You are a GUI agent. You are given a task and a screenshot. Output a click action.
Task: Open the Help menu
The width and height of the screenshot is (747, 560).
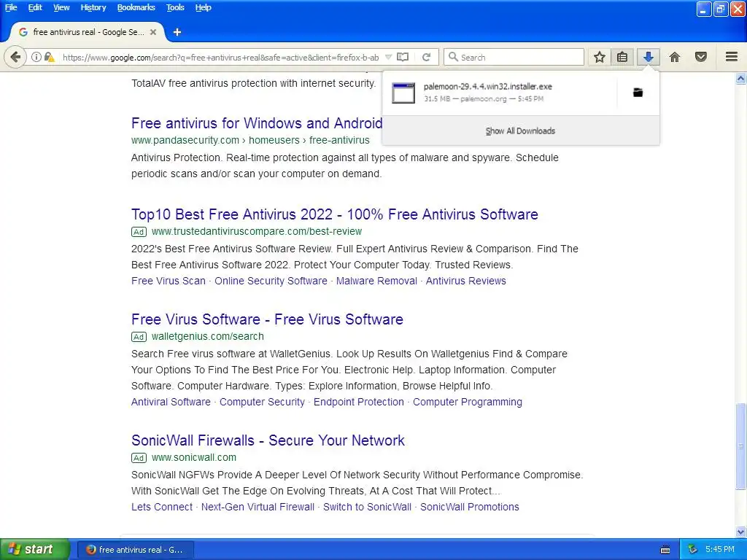pyautogui.click(x=203, y=7)
